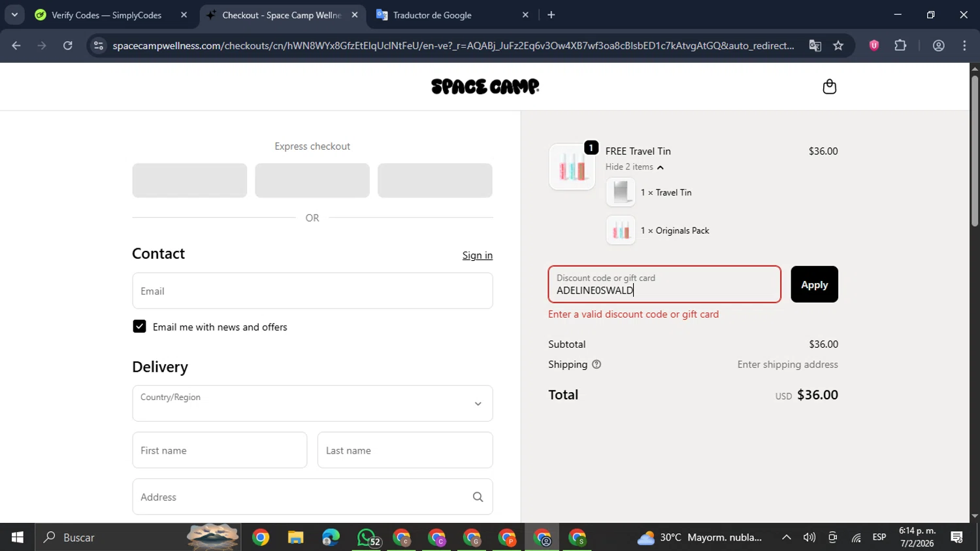Open the browser extensions puzzle icon

coord(900,45)
